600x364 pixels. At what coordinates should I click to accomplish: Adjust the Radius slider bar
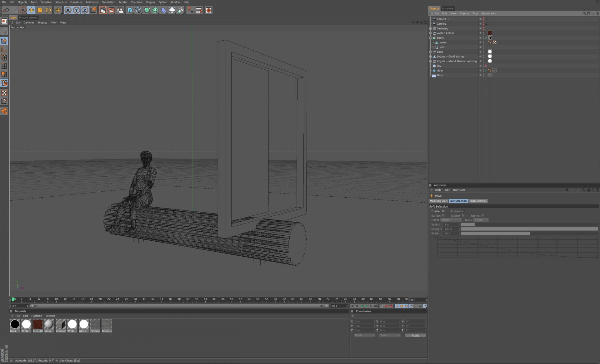coord(467,224)
